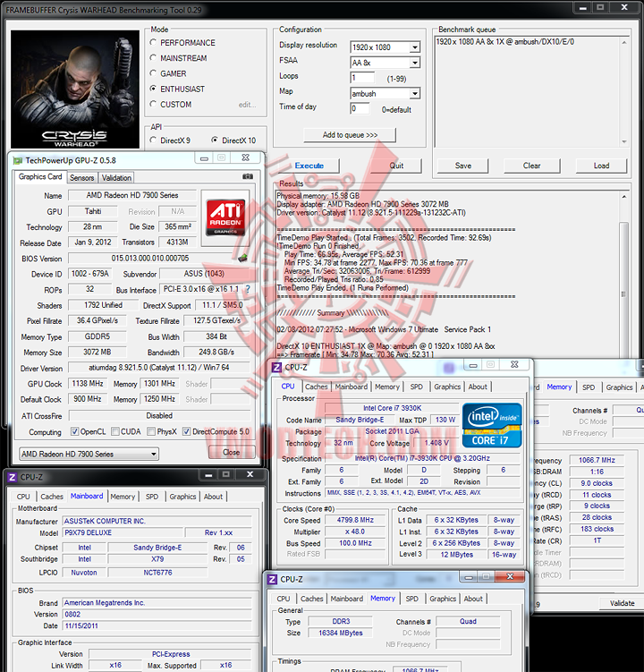
Task: Click the P9X79 DELUXE model field
Action: pyautogui.click(x=123, y=532)
